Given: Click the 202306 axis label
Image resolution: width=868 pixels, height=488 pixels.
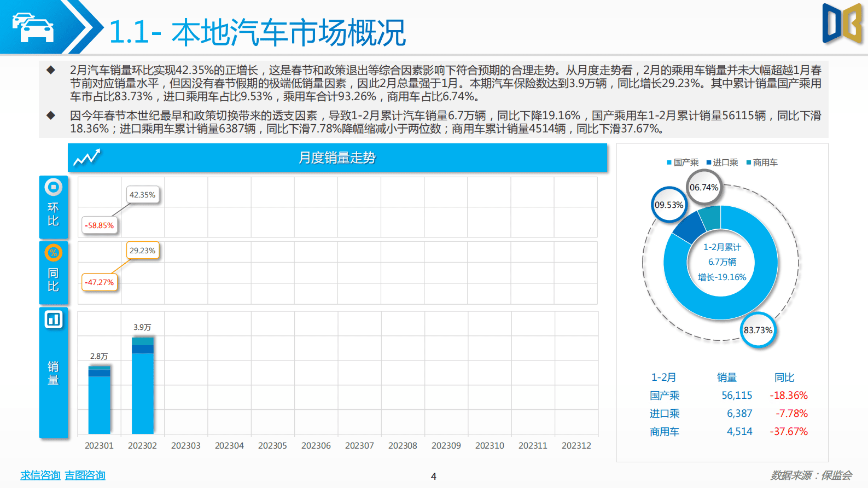Looking at the screenshot, I should point(316,446).
